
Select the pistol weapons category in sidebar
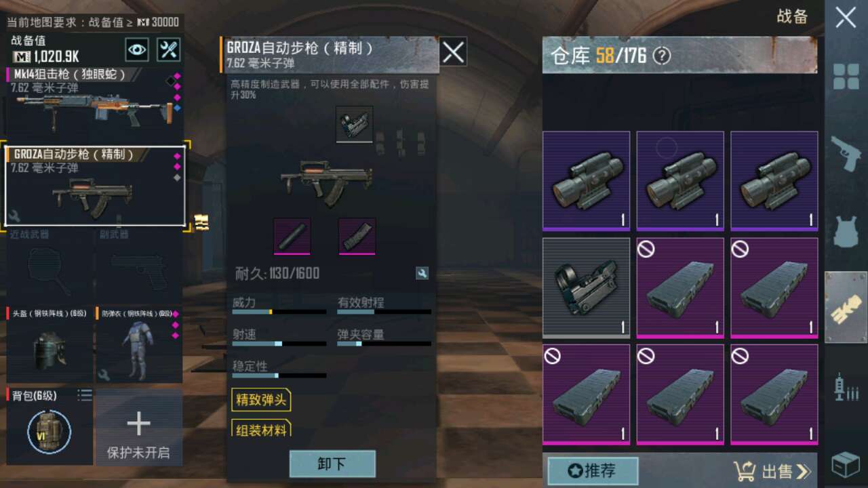coord(846,155)
